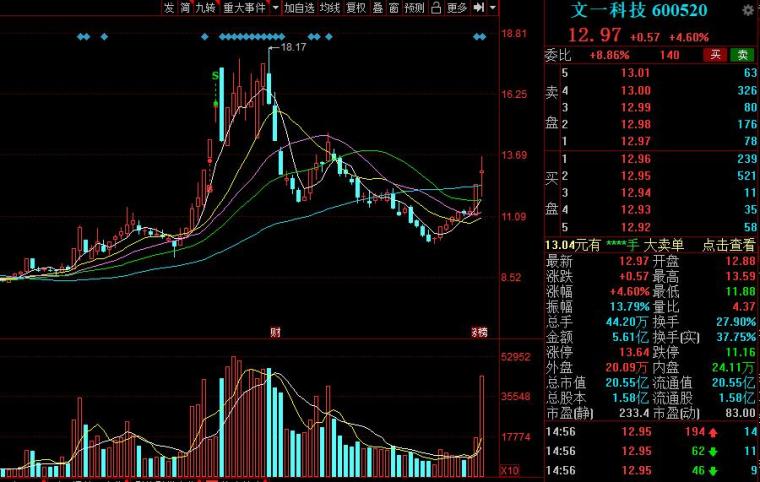
Task: Click the stock title 文一科技 600520
Action: 638,10
